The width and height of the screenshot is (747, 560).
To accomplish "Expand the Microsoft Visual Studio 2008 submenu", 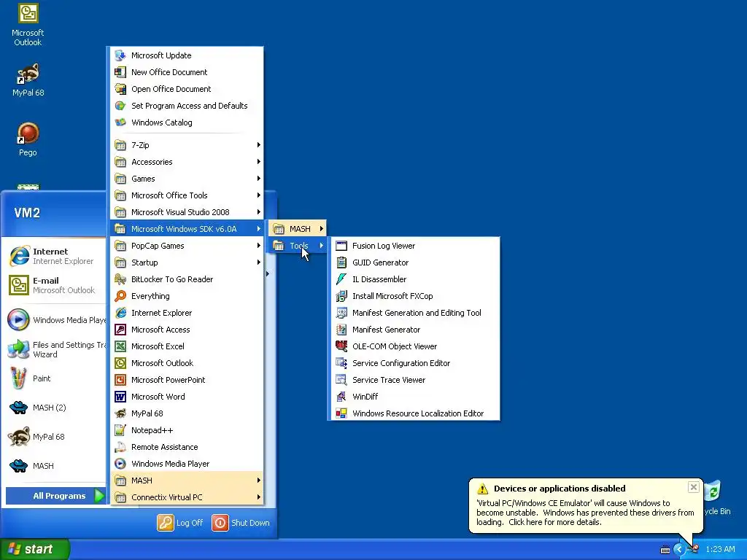I will [x=187, y=212].
